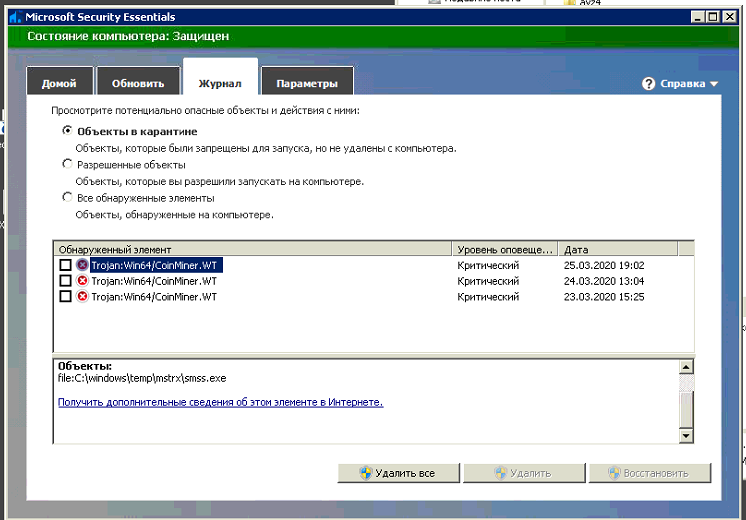Minimize the Microsoft Security Essentials window
Viewport: 746px width, 520px height.
697,17
